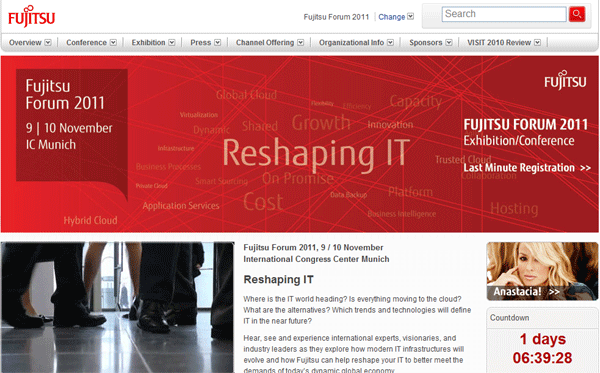Open the VISIT 2010 Review menu item
600x373 pixels.
499,42
